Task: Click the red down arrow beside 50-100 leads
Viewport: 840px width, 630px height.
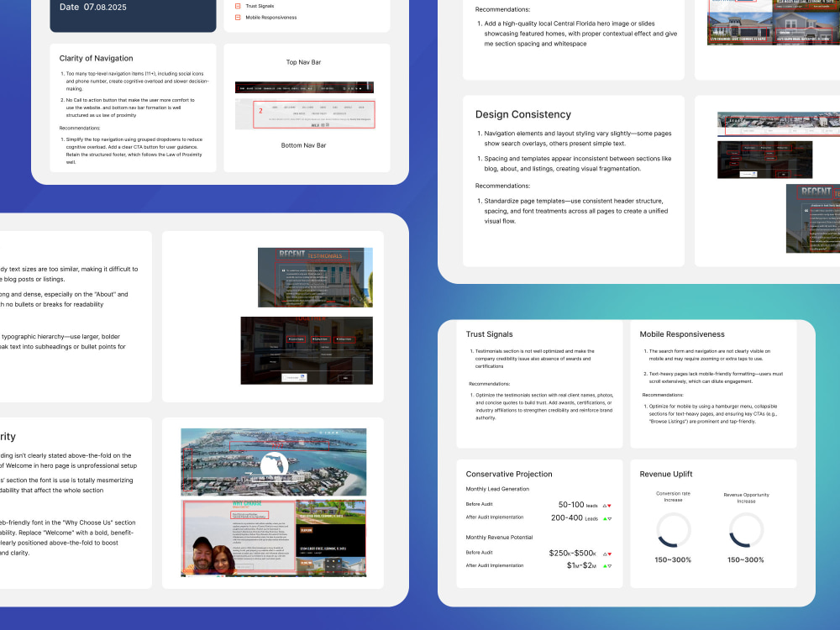Action: point(609,506)
